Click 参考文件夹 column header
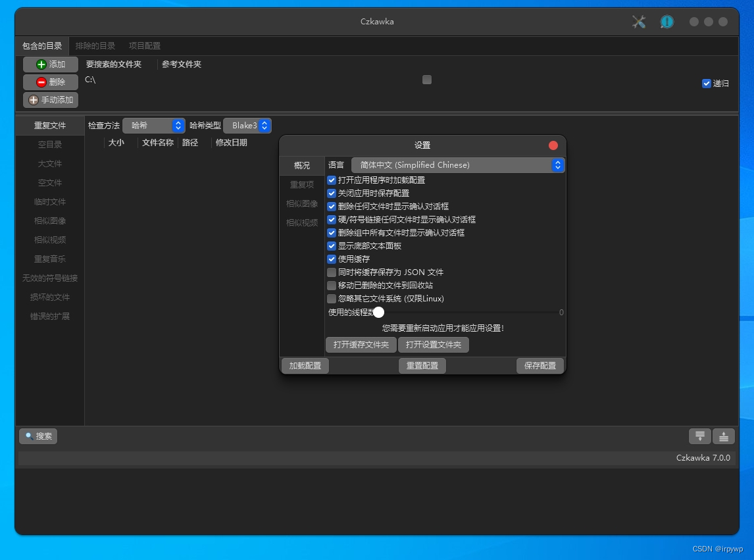 click(x=182, y=64)
